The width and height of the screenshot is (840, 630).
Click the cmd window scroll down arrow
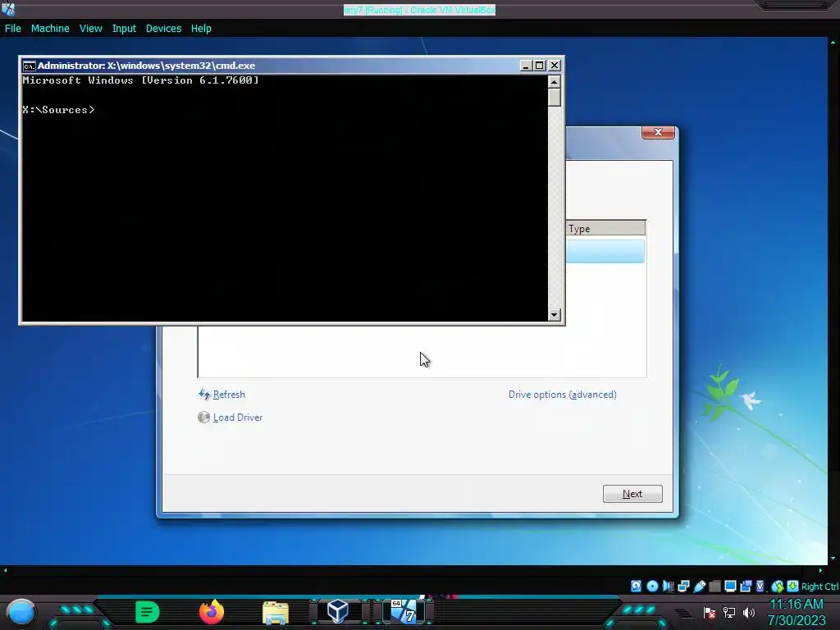pyautogui.click(x=555, y=314)
